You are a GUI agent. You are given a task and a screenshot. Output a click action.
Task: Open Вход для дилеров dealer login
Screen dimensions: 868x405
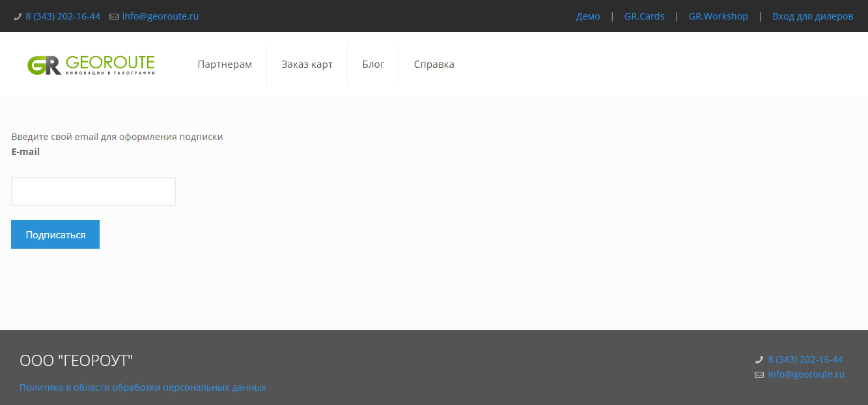[x=813, y=16]
